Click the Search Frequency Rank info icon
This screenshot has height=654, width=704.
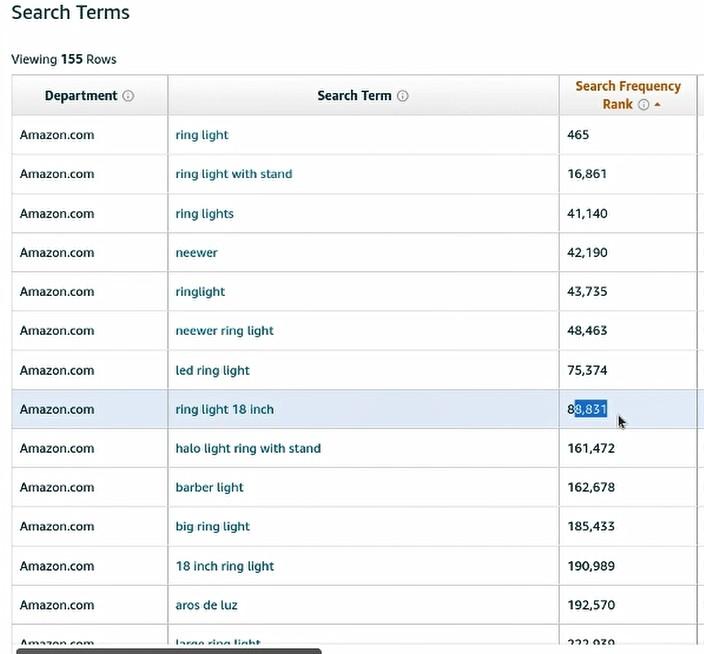(x=643, y=105)
